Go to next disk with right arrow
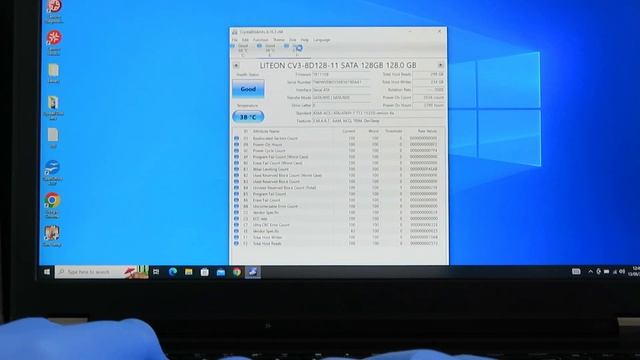The height and width of the screenshot is (360, 640). tap(440, 65)
